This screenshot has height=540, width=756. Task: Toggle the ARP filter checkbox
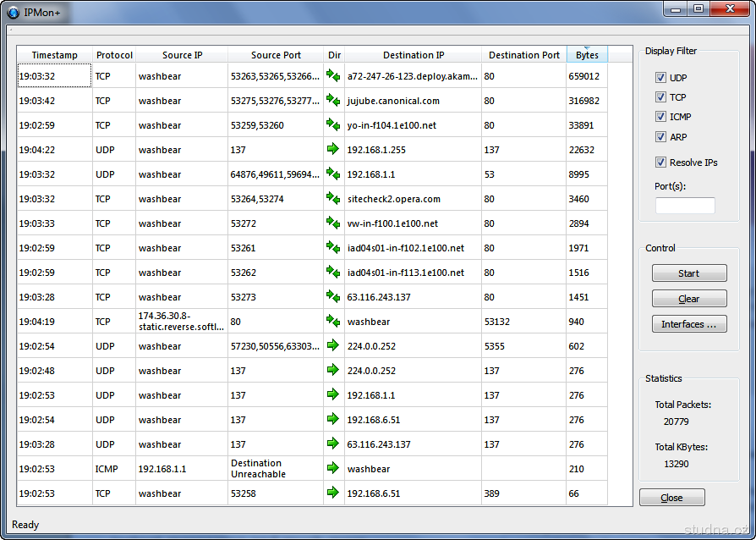tap(660, 136)
